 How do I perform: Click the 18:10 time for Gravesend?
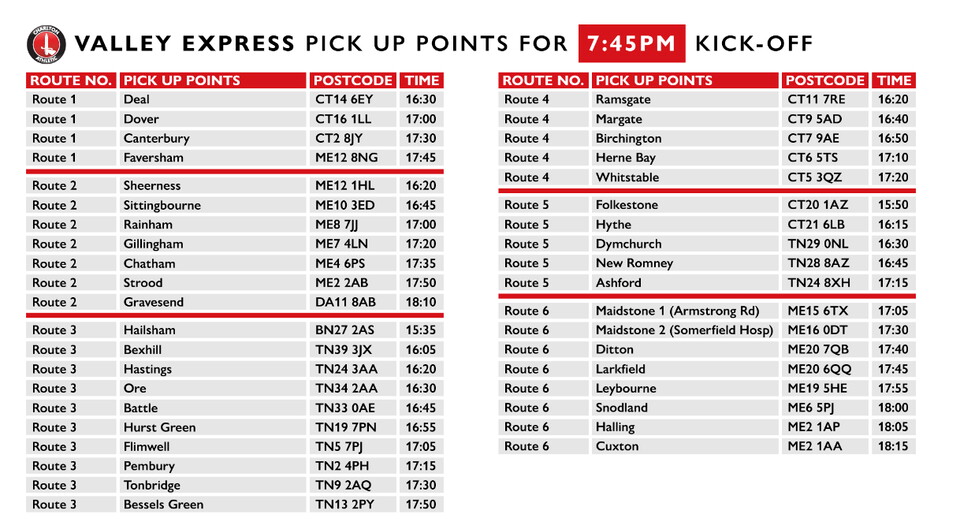pos(419,302)
